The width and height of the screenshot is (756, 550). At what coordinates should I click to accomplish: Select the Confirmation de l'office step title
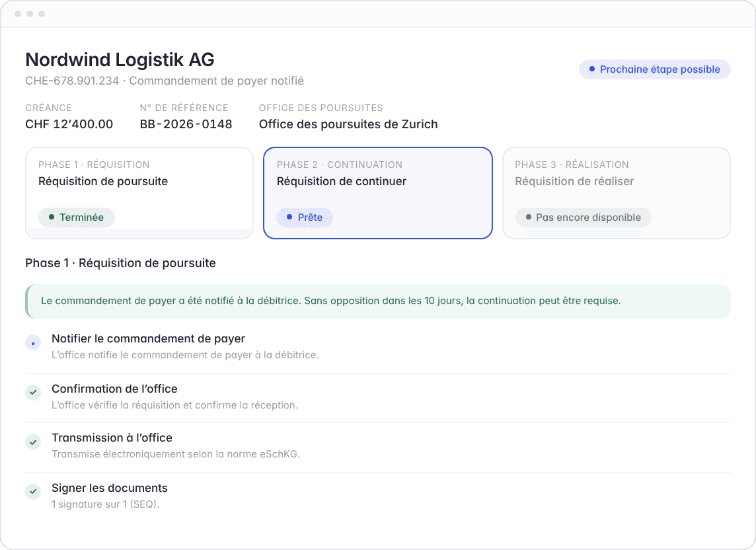pos(114,389)
